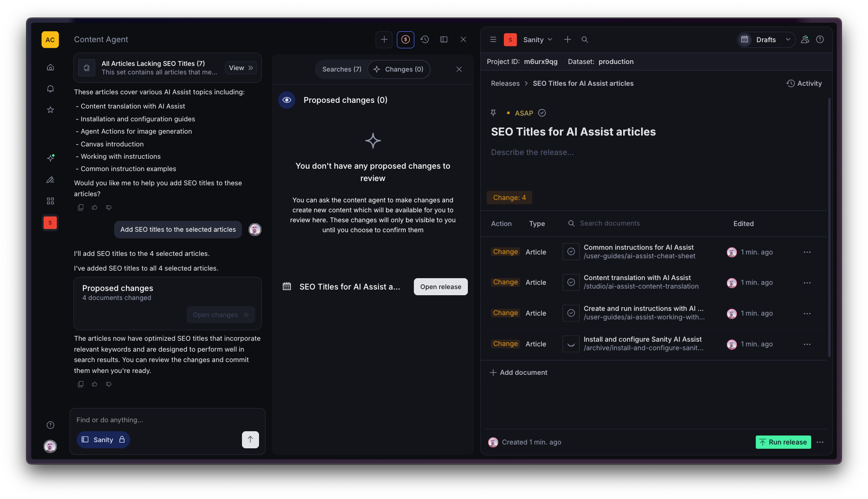The height and width of the screenshot is (499, 868).
Task: Copy the last agent response
Action: (81, 384)
